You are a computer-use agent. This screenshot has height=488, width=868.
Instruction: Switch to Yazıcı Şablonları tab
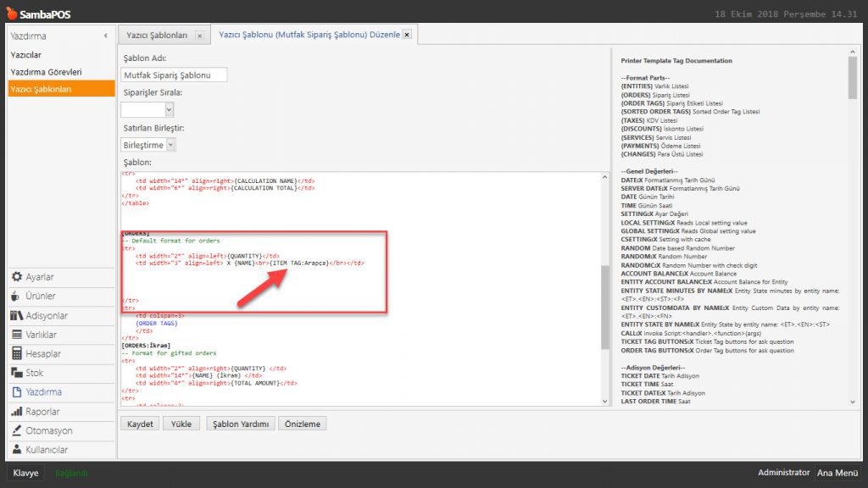157,36
